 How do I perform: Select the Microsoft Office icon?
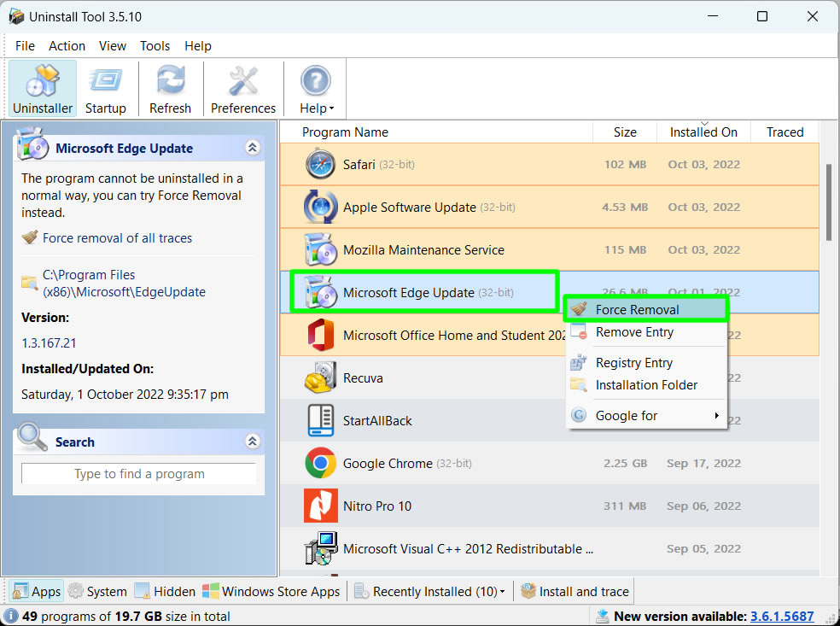click(x=320, y=335)
